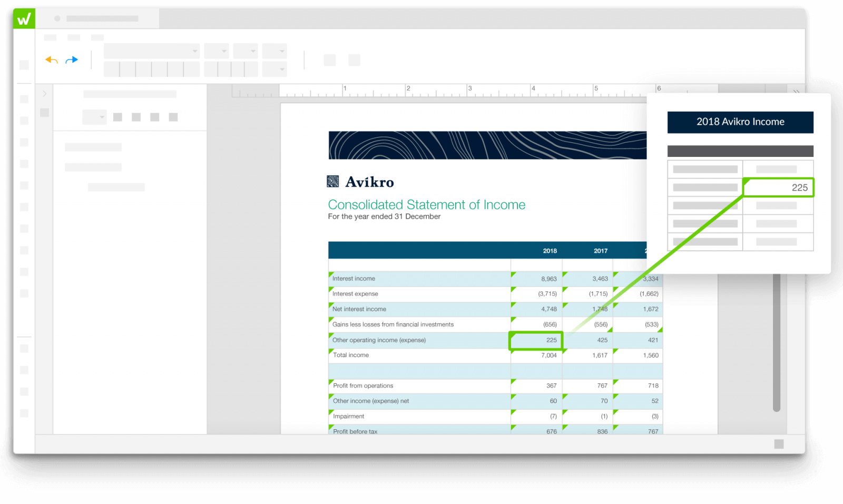The width and height of the screenshot is (843, 504).
Task: Expand the left panel with chevron arrow
Action: (45, 94)
